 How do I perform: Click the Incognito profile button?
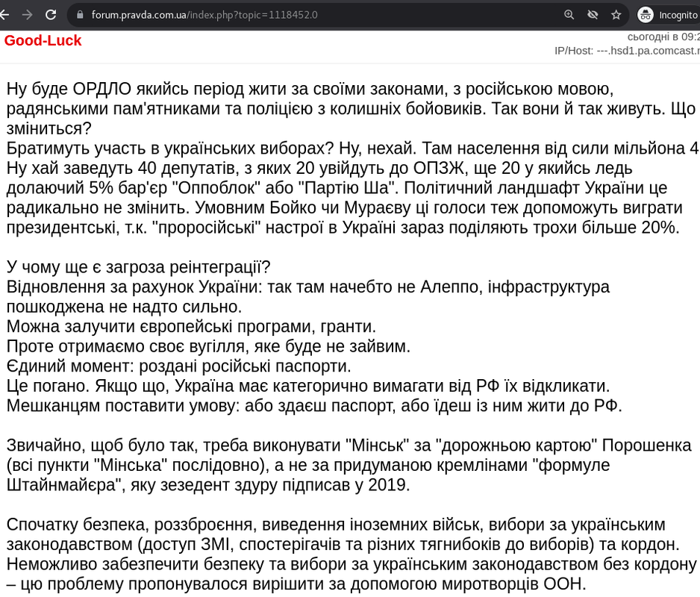(x=668, y=15)
